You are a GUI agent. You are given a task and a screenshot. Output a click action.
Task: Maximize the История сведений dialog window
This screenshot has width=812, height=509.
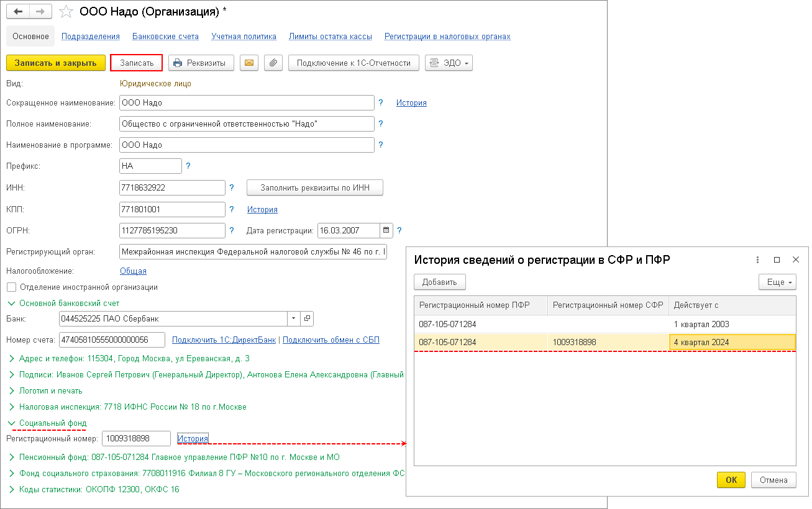777,260
